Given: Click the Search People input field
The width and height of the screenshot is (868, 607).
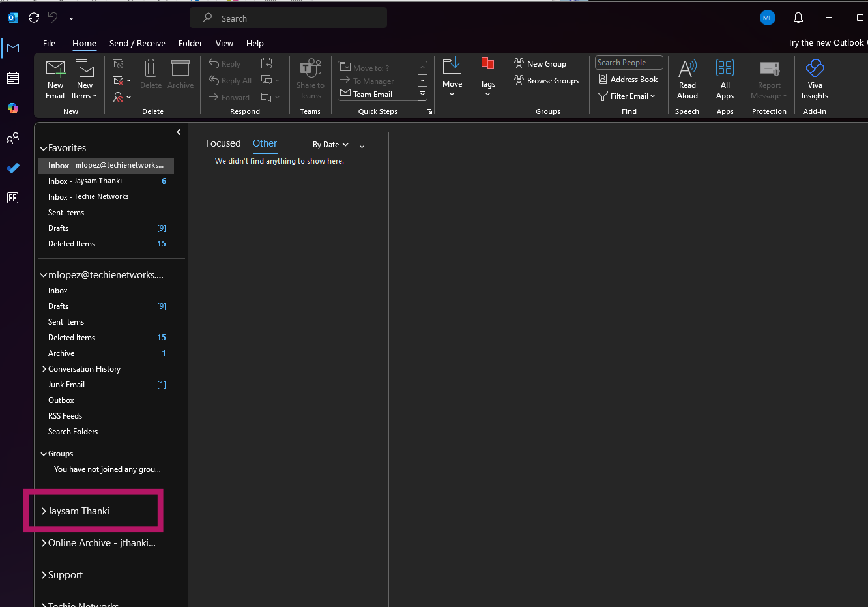Looking at the screenshot, I should (628, 63).
